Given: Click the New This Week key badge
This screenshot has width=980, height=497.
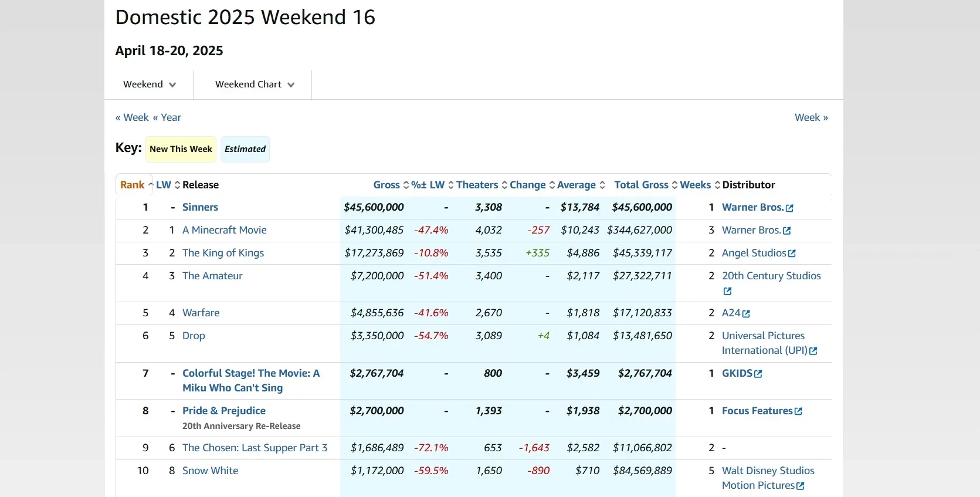Looking at the screenshot, I should tap(181, 149).
